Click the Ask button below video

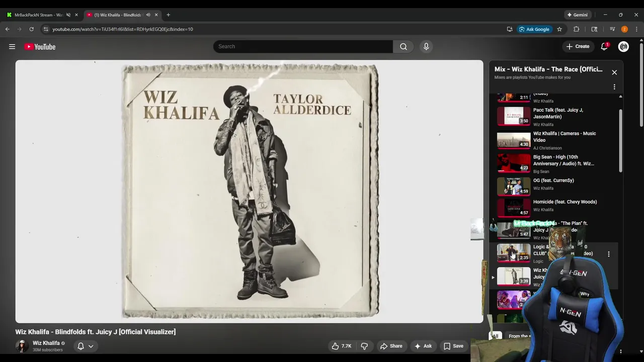[x=423, y=346]
